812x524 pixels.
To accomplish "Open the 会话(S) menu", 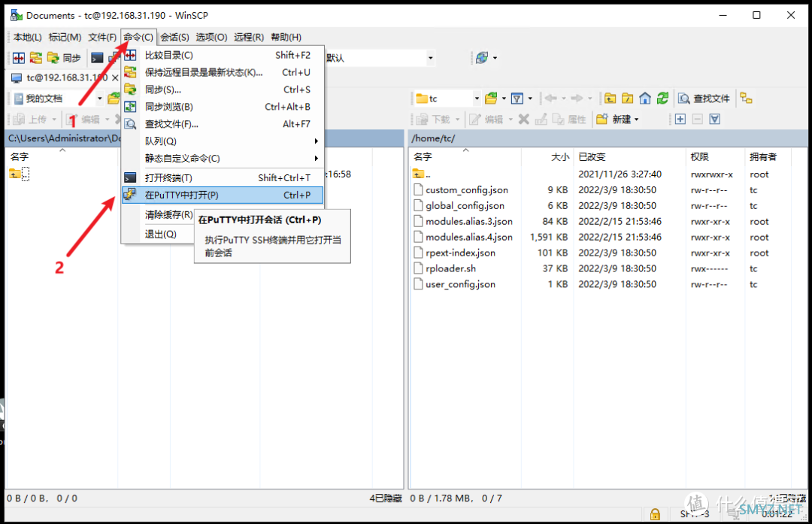I will (x=174, y=38).
